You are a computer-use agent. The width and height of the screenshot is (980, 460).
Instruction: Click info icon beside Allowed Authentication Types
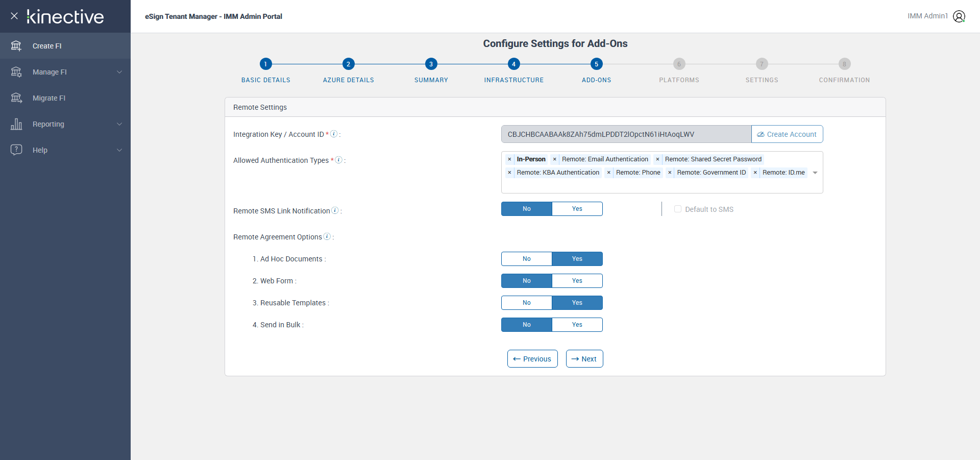tap(338, 160)
